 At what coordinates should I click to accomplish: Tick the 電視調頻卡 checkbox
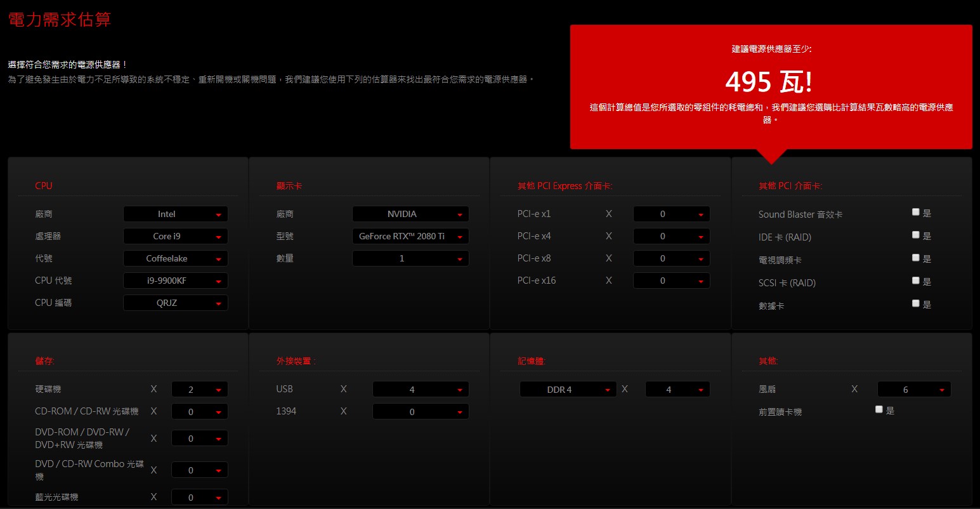point(915,258)
